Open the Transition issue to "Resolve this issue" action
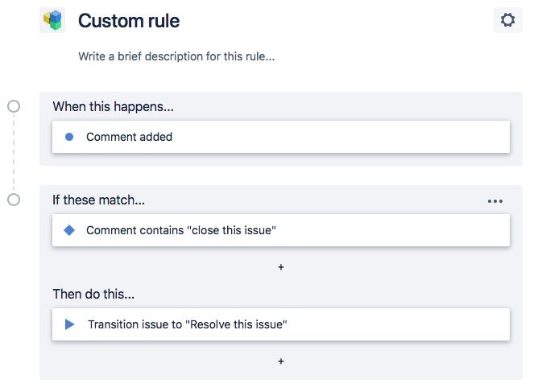The height and width of the screenshot is (392, 546). [x=281, y=324]
